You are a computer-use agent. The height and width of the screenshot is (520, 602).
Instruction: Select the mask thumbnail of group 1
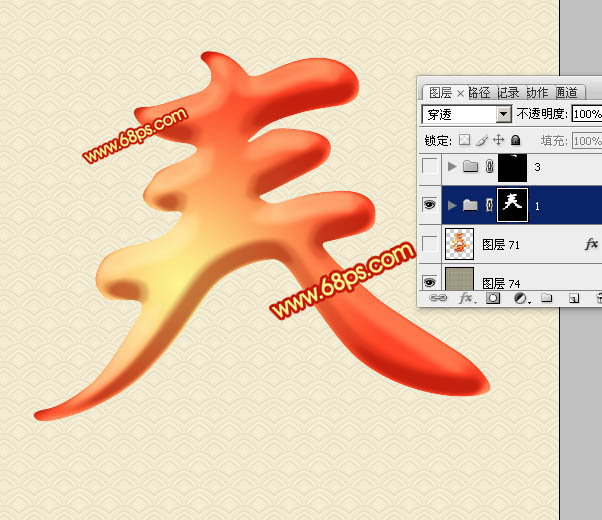coord(513,205)
